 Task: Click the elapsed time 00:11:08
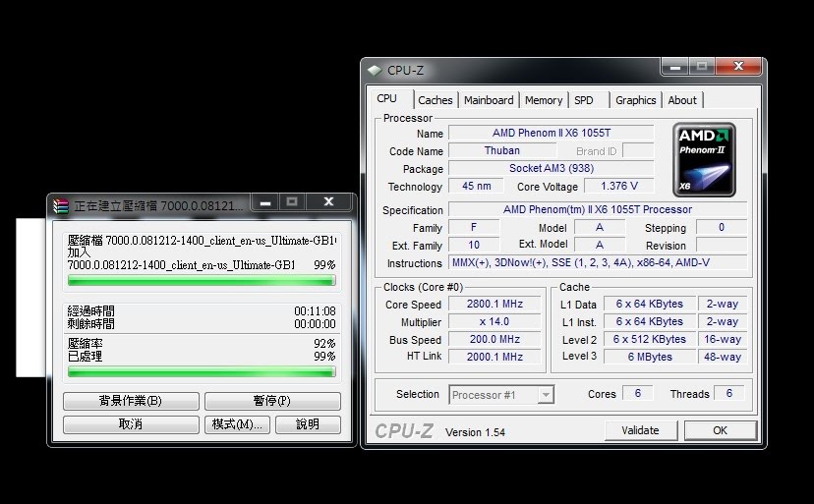(315, 311)
